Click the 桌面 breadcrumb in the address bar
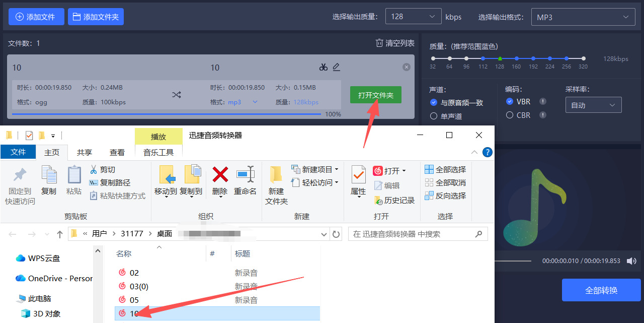The image size is (644, 323). click(x=164, y=234)
